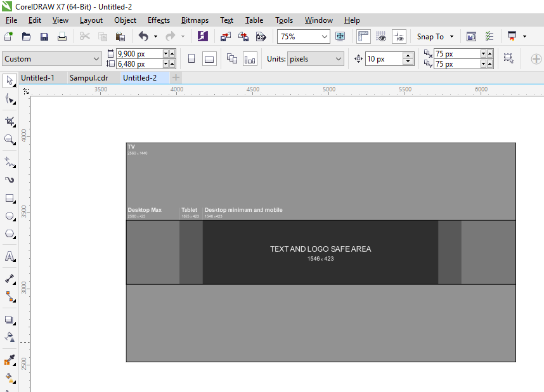Export the document

(x=243, y=36)
